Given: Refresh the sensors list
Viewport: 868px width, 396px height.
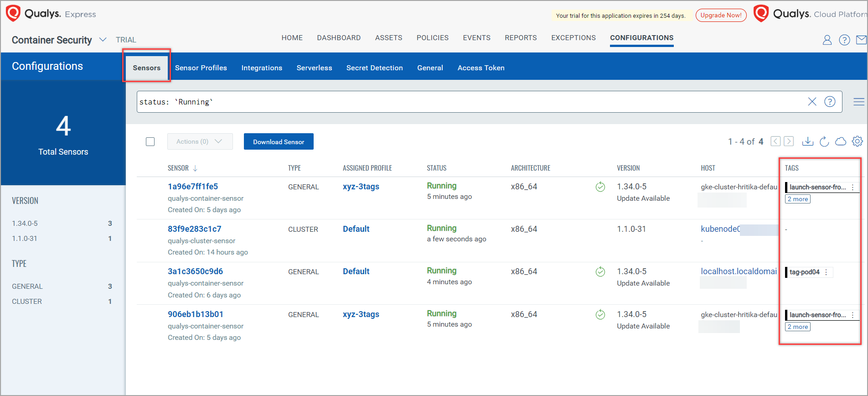Looking at the screenshot, I should [824, 141].
